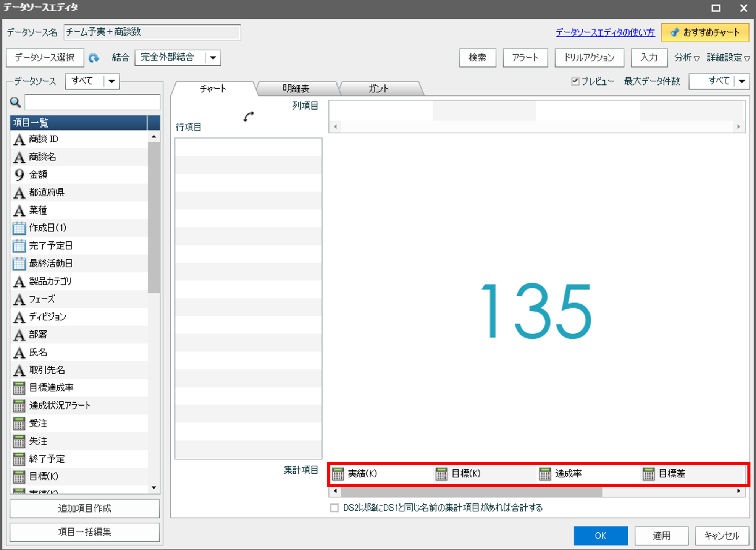The width and height of the screenshot is (756, 550).
Task: Click the refresh datasource icon next to データソース選択
Action: (94, 58)
